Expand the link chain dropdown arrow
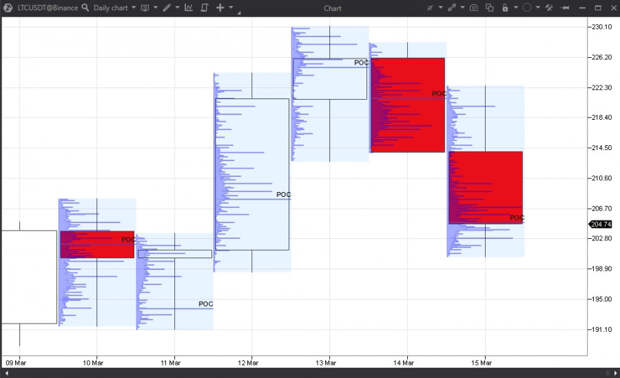620x378 pixels. 462,8
